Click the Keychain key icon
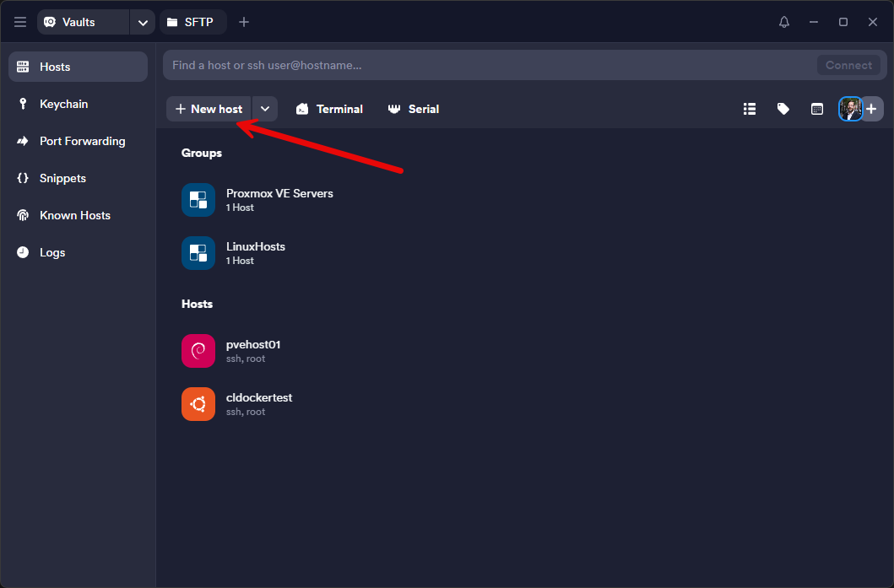The height and width of the screenshot is (588, 894). 23,104
